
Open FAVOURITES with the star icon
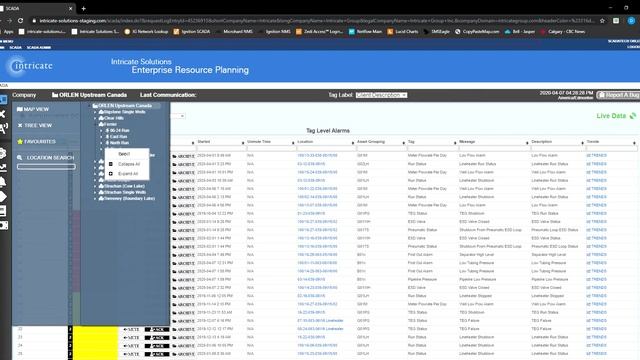click(36, 142)
